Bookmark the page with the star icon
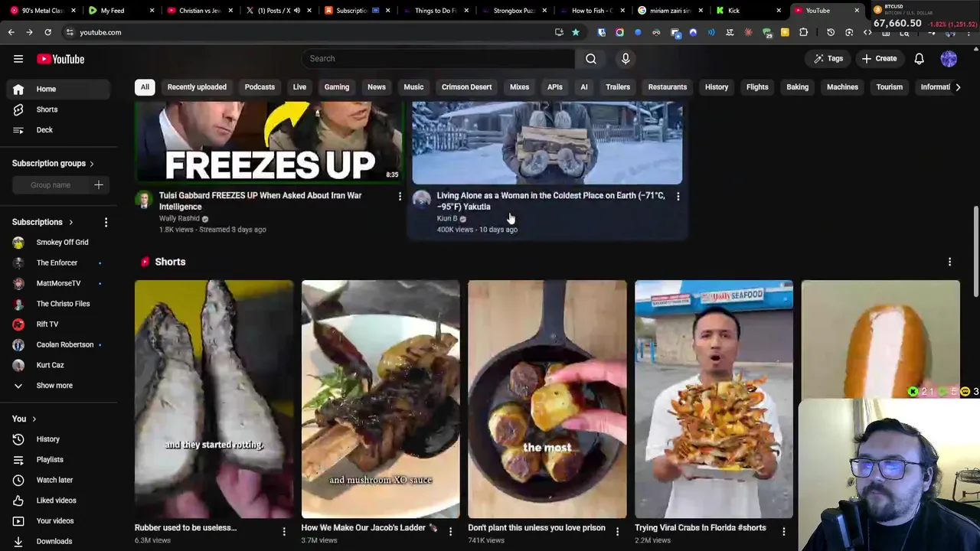Image resolution: width=980 pixels, height=551 pixels. click(x=575, y=32)
